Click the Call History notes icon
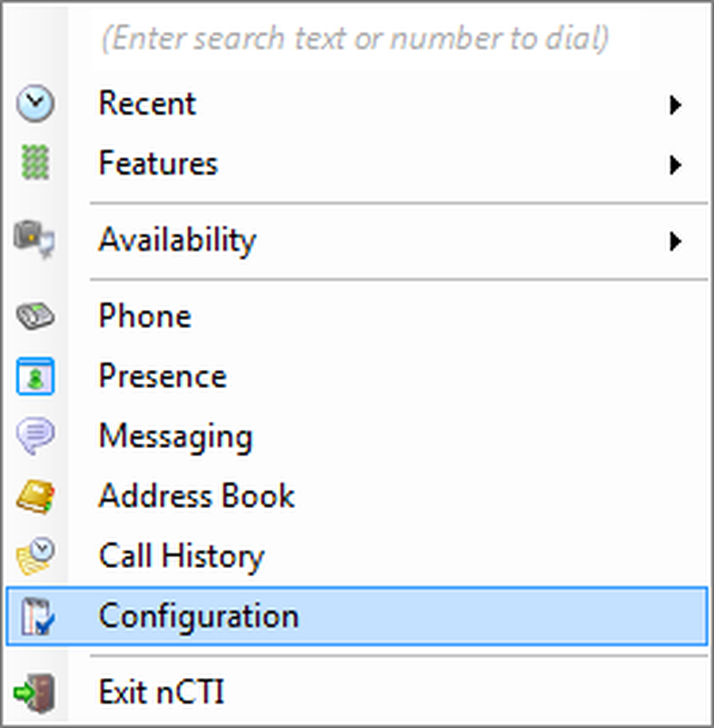Image resolution: width=714 pixels, height=728 pixels. coord(35,556)
